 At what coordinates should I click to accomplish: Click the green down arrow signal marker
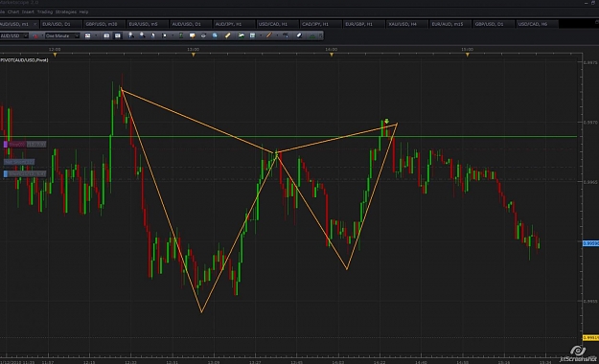coord(386,121)
